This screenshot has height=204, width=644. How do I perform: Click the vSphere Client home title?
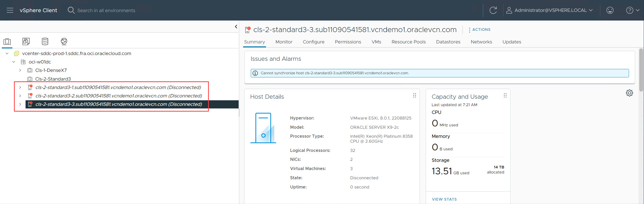38,10
